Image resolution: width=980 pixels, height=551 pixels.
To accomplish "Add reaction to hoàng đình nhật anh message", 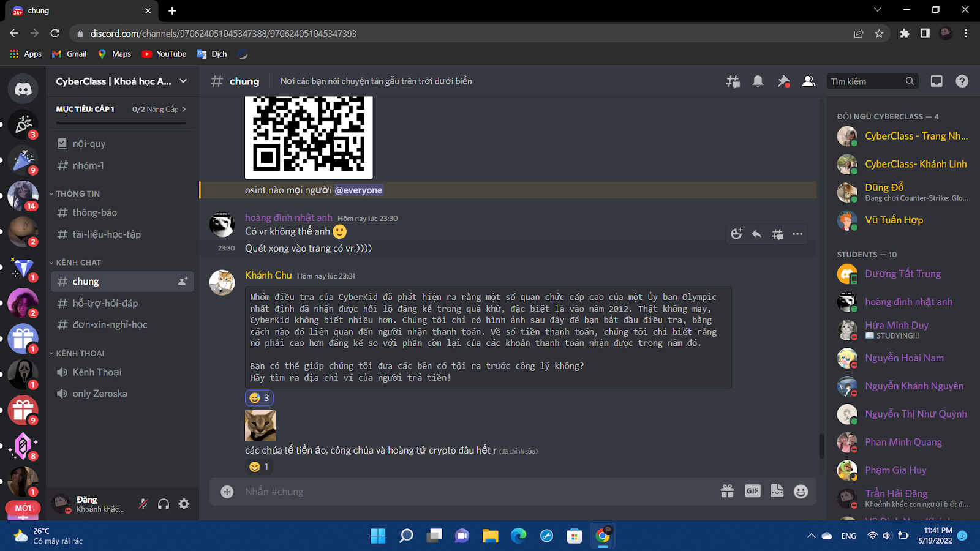I will click(736, 234).
